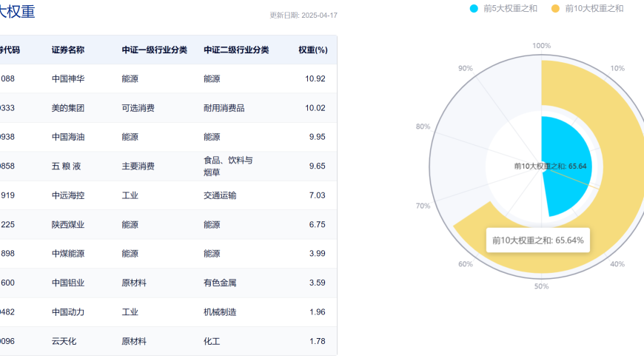Image resolution: width=644 pixels, height=364 pixels.
Task: Click the weight value 1.96
Action: coord(317,312)
